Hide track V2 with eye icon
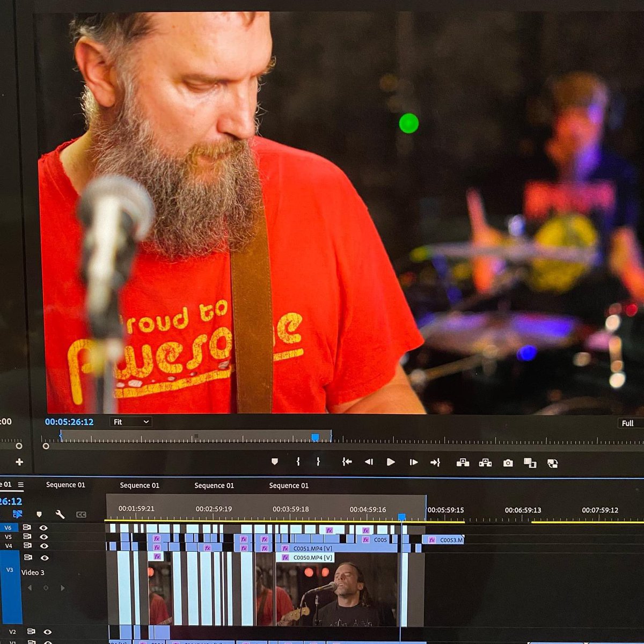This screenshot has height=644, width=644. click(48, 632)
